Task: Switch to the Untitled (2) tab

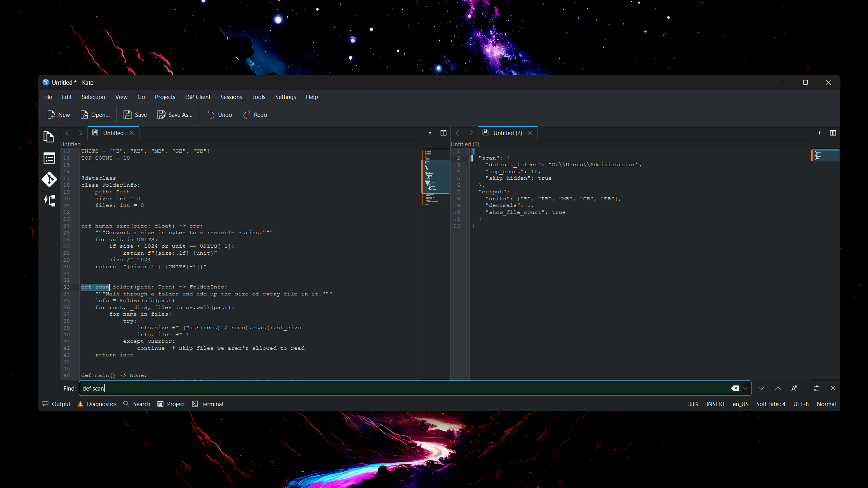Action: click(x=508, y=133)
